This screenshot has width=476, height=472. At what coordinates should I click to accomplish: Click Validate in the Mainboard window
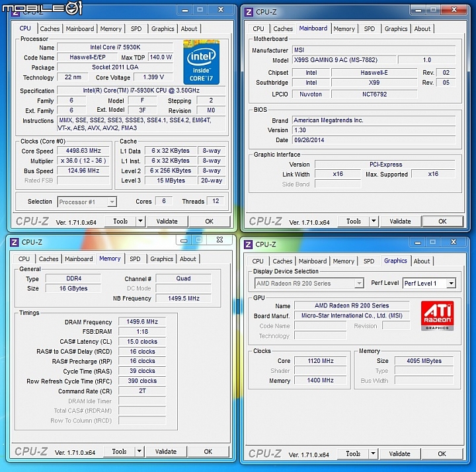(400, 221)
